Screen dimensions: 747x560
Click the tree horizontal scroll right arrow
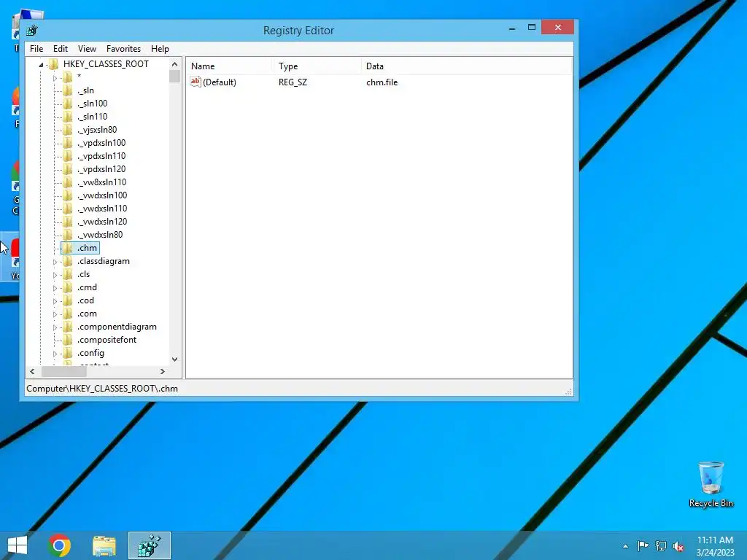pyautogui.click(x=163, y=371)
